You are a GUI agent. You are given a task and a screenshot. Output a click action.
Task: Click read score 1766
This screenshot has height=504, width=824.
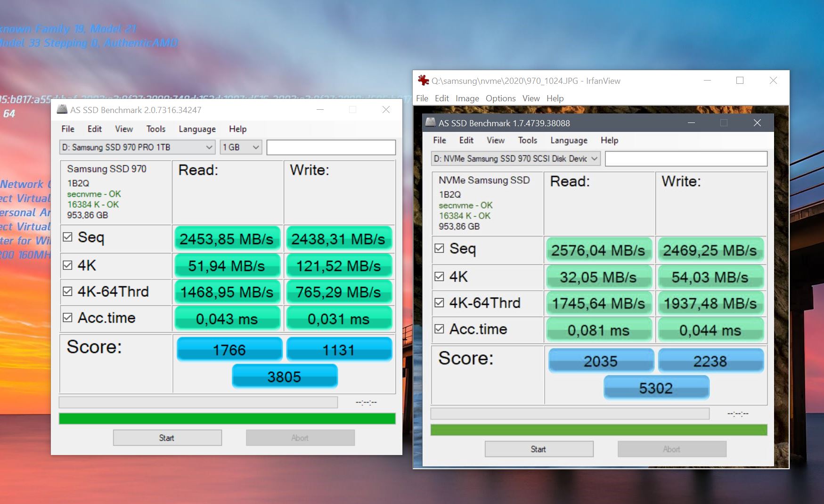[229, 350]
